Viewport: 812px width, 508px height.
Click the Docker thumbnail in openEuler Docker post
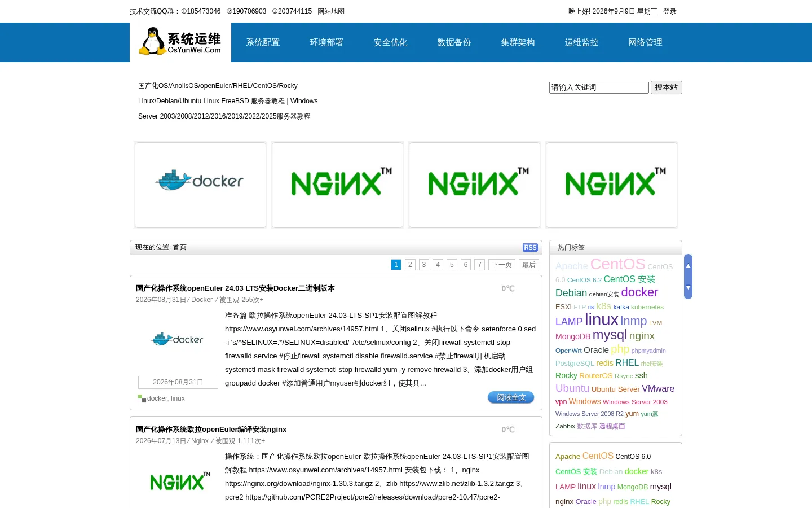click(x=178, y=340)
